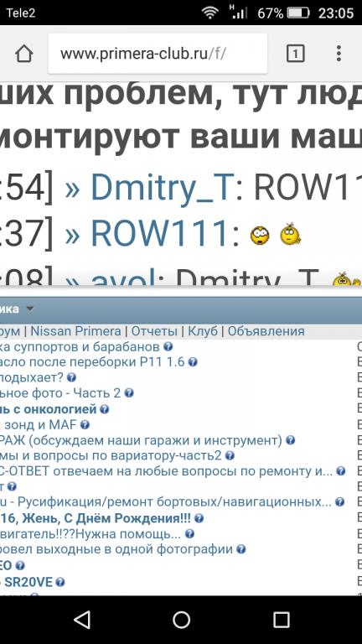Open the tab switcher showing 1 tab

[x=295, y=54]
